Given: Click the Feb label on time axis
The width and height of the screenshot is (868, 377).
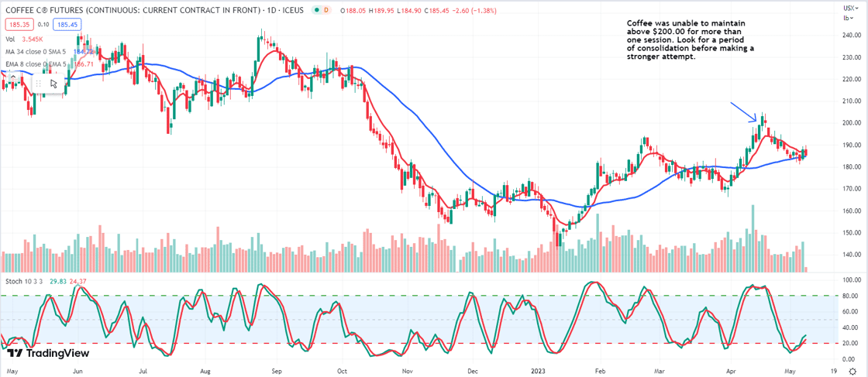Looking at the screenshot, I should pyautogui.click(x=600, y=370).
